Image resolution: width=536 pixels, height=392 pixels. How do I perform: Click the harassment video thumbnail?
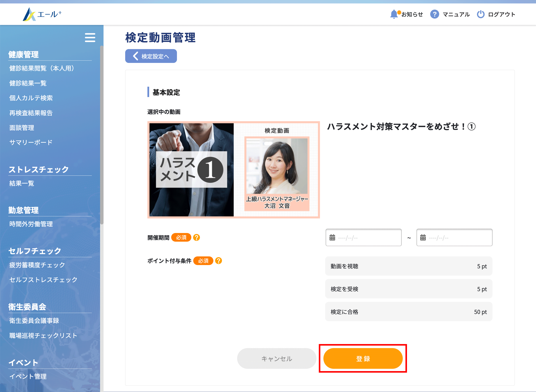(233, 170)
